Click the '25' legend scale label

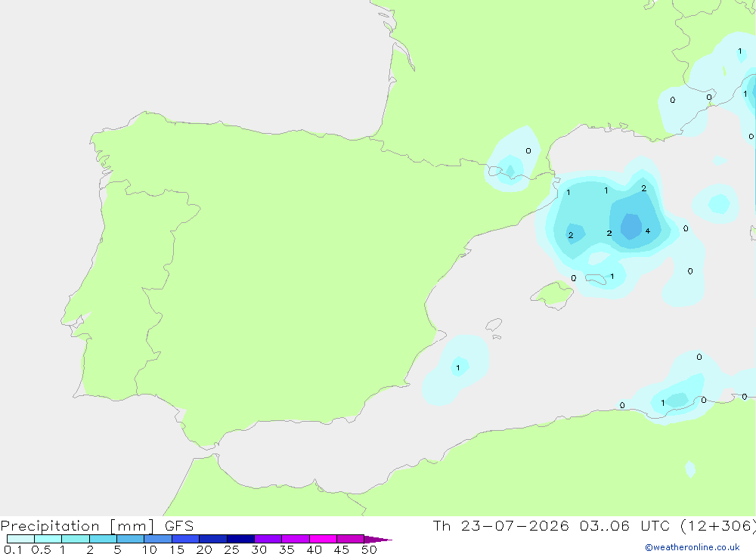[231, 549]
